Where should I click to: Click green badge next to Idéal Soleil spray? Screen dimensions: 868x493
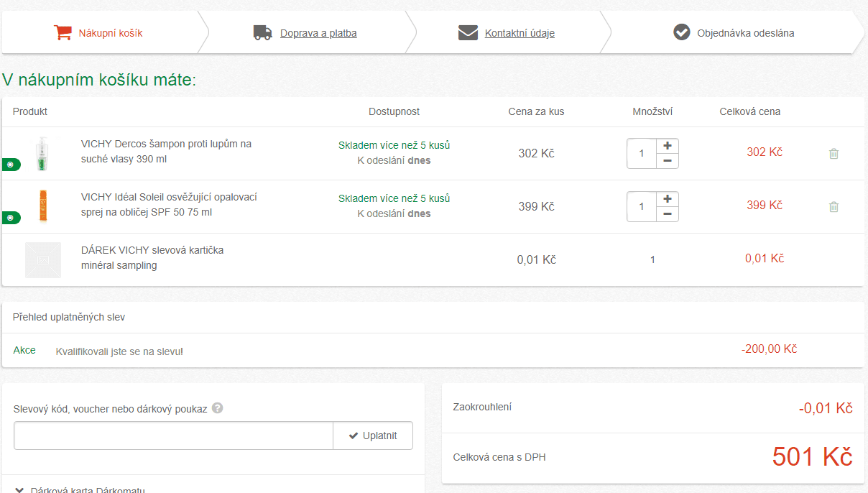11,218
